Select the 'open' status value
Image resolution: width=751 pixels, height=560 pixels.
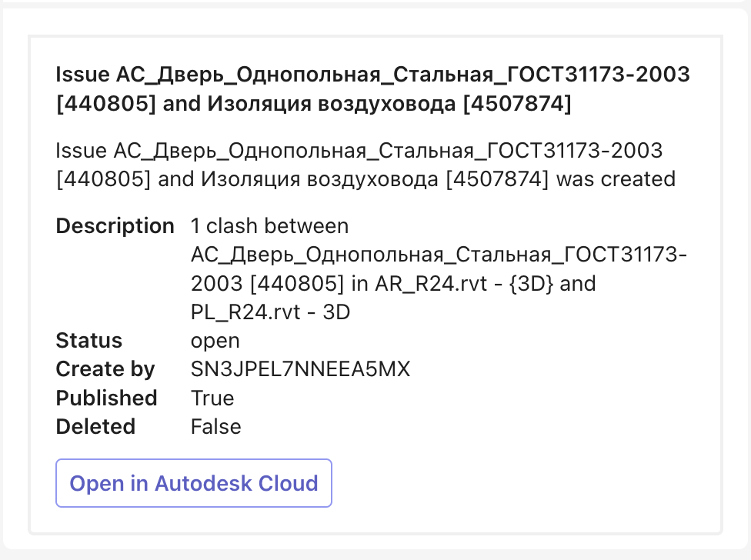point(215,341)
